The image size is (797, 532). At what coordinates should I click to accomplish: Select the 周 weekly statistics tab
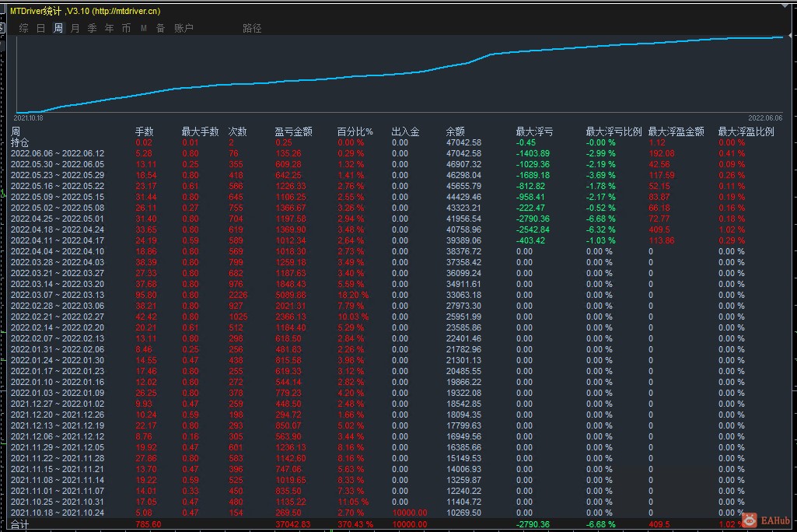[58, 28]
